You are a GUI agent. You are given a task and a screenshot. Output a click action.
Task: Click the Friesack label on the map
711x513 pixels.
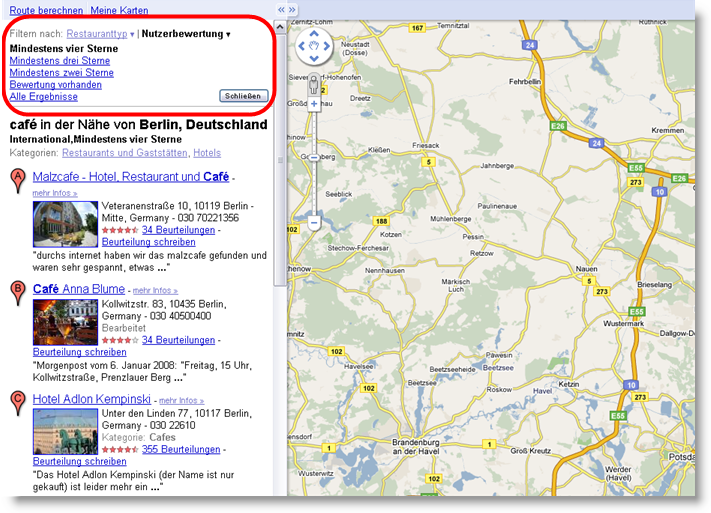tap(426, 145)
